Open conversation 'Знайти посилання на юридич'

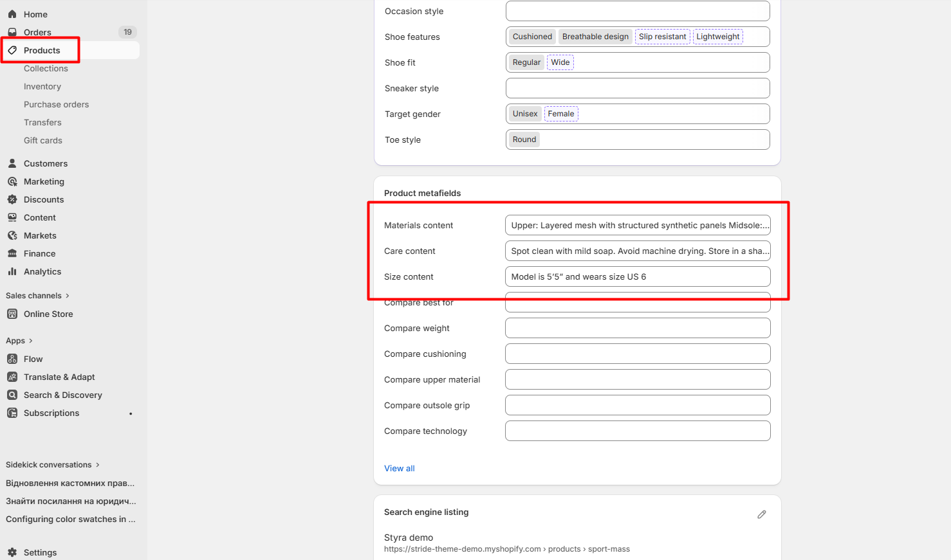[71, 501]
